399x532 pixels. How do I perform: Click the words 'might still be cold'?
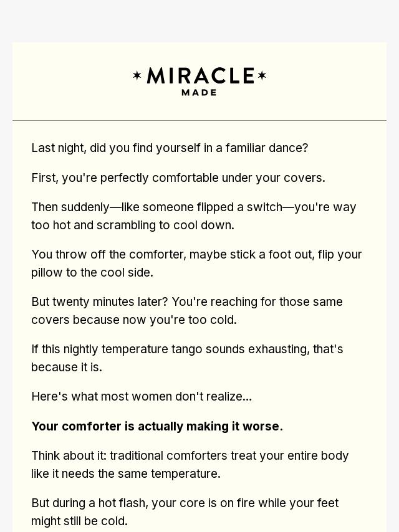pos(80,521)
